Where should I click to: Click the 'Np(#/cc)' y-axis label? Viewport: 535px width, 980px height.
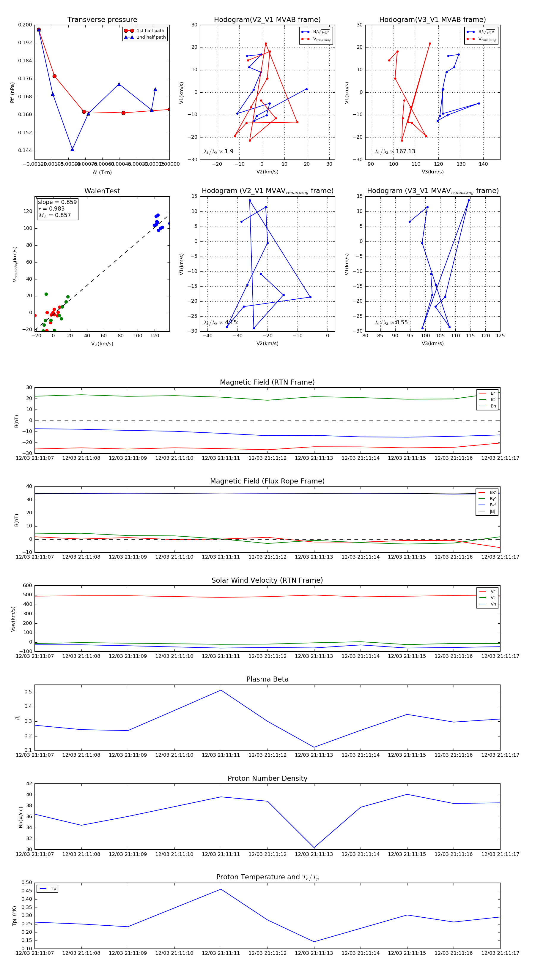pos(21,817)
